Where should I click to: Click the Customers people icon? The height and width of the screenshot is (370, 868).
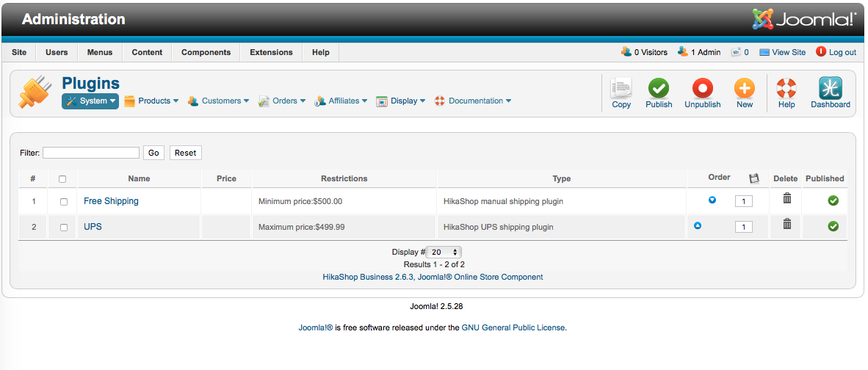[193, 101]
